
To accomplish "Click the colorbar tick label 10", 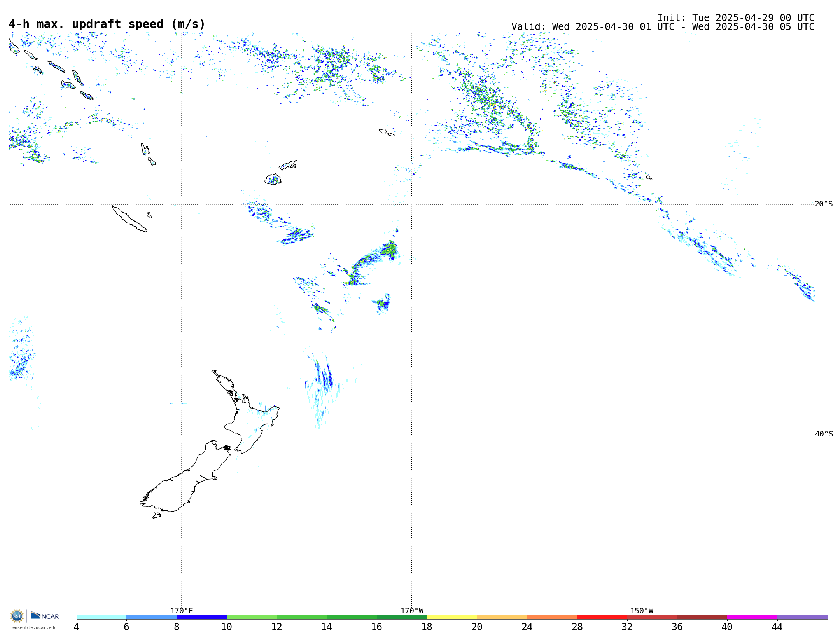I will point(227,627).
